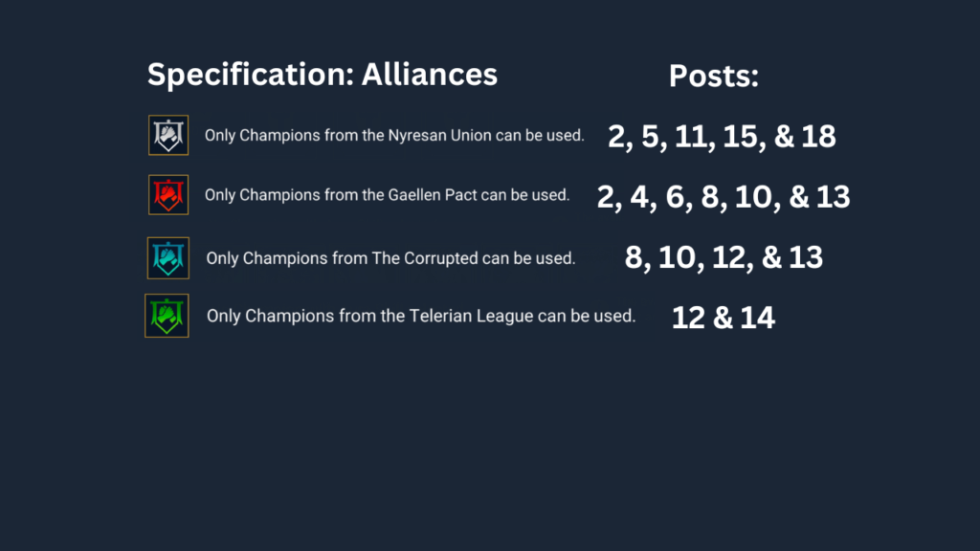Click the red Gaellen Pact alliance icon
This screenshot has height=551, width=980.
[168, 195]
